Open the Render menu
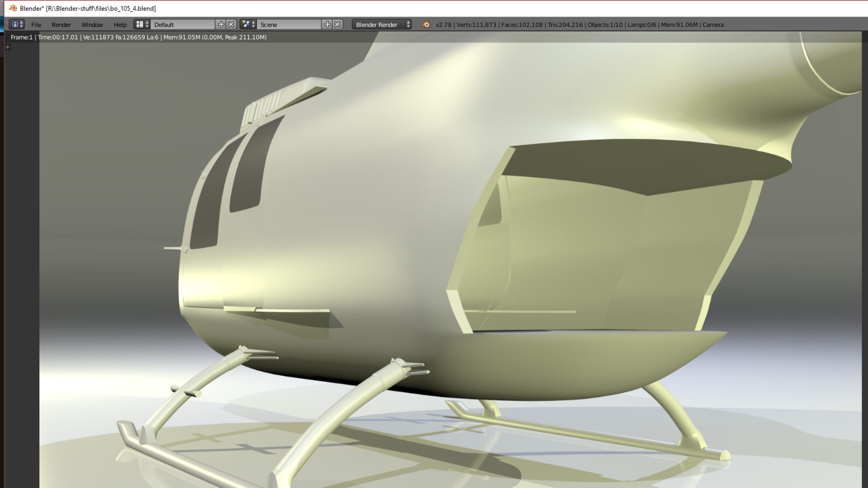The width and height of the screenshot is (868, 488). [x=61, y=24]
